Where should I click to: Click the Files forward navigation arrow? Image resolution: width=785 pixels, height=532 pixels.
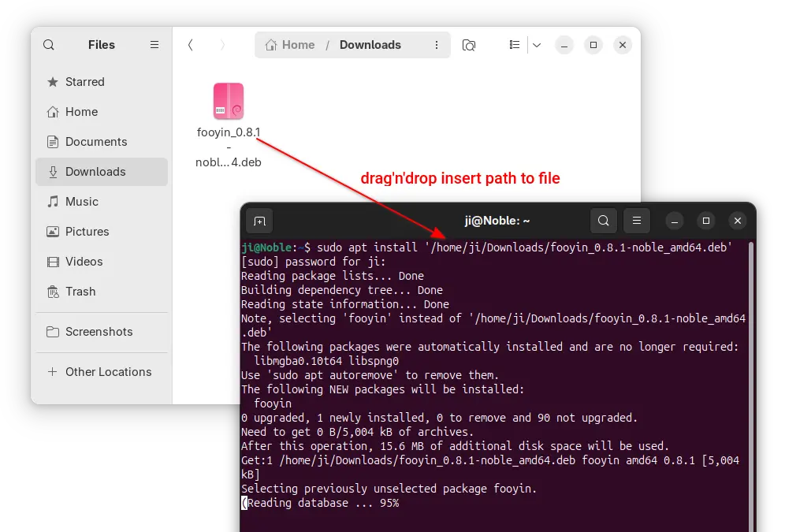223,45
